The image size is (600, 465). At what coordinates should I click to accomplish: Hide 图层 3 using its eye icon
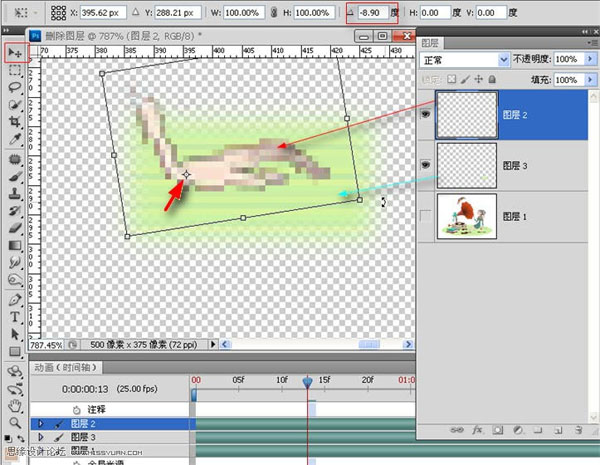(x=428, y=164)
